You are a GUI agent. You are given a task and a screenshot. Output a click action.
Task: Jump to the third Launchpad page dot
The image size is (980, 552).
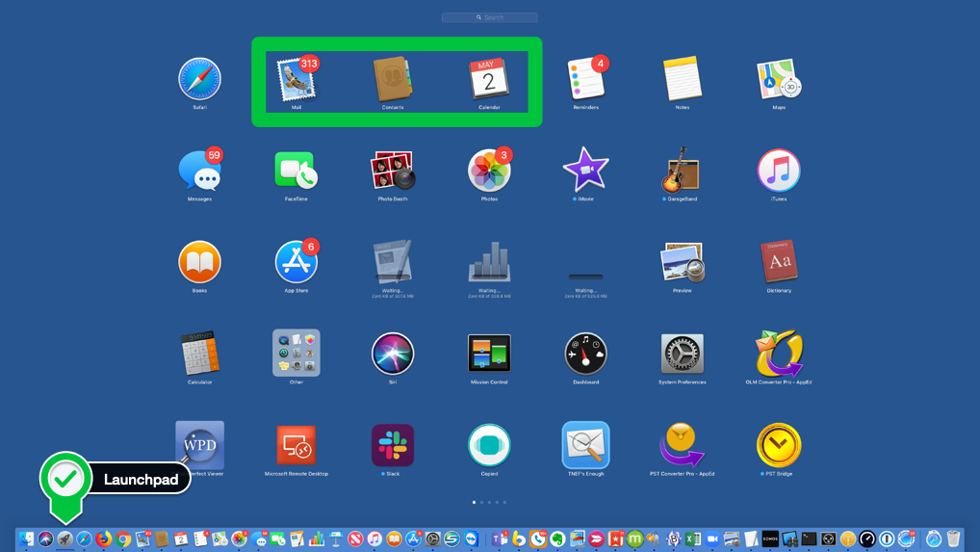pos(489,502)
